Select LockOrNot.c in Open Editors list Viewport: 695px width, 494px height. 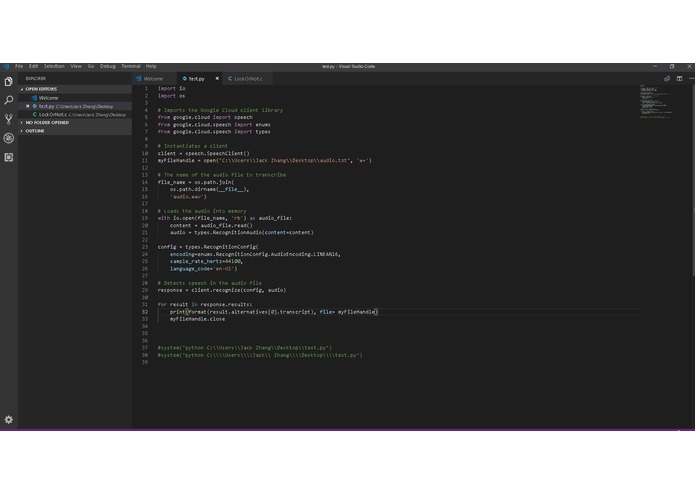74,115
